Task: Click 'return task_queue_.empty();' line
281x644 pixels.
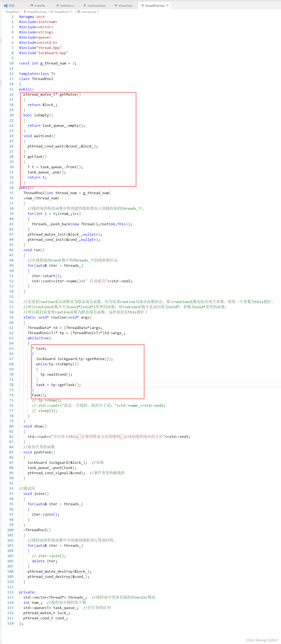Action: (56, 125)
